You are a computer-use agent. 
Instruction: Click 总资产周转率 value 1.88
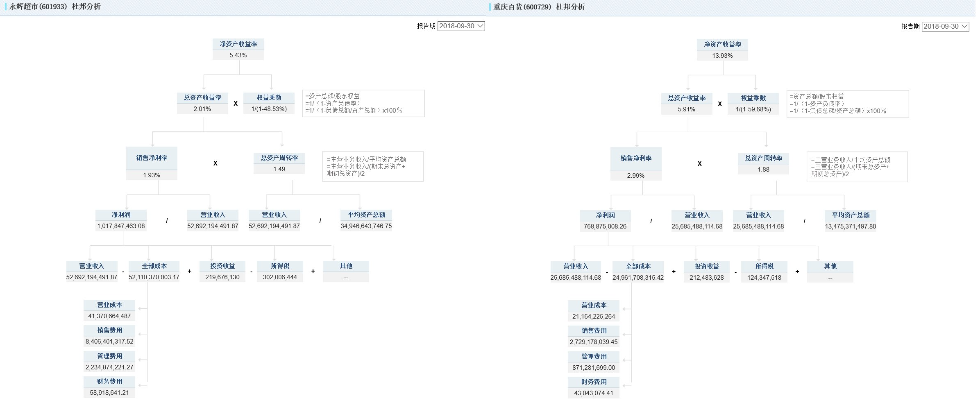pyautogui.click(x=764, y=170)
